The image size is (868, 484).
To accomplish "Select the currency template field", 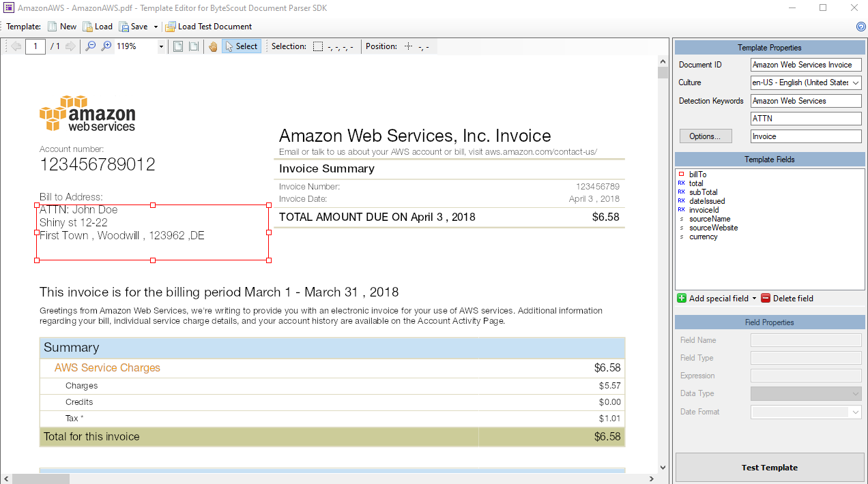I will 703,237.
